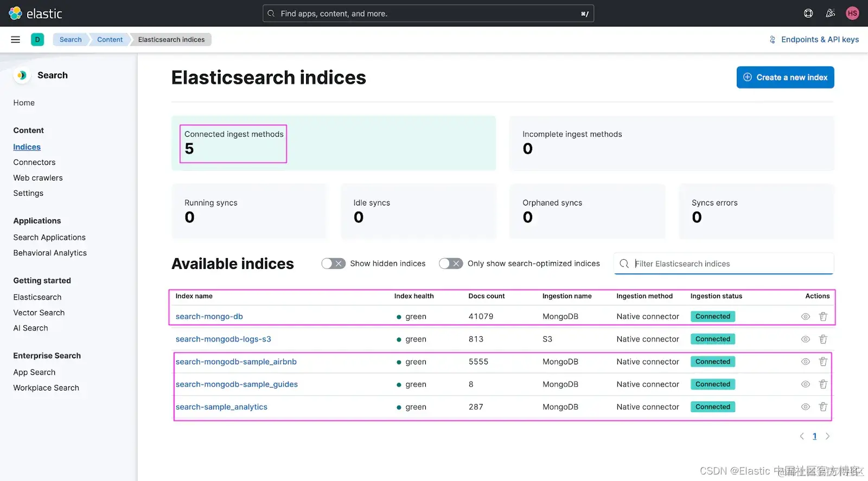Open the HS user avatar menu
This screenshot has height=481, width=868.
[852, 14]
